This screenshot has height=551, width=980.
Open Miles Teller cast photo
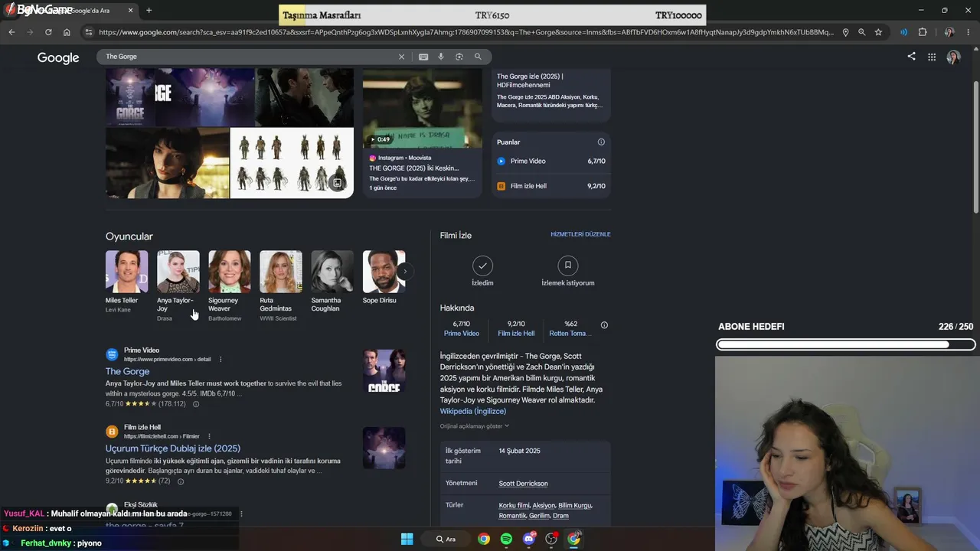coord(127,272)
